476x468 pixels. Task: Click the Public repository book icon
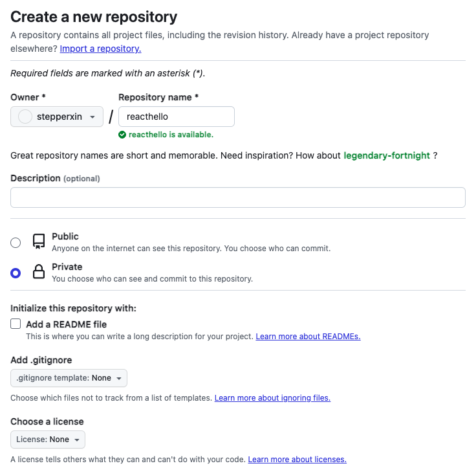pos(39,241)
